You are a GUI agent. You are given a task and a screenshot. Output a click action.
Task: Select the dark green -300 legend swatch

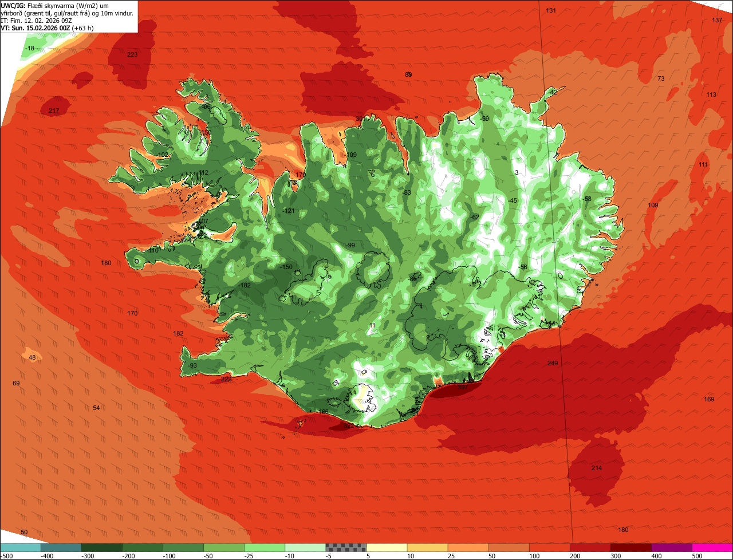pyautogui.click(x=102, y=547)
